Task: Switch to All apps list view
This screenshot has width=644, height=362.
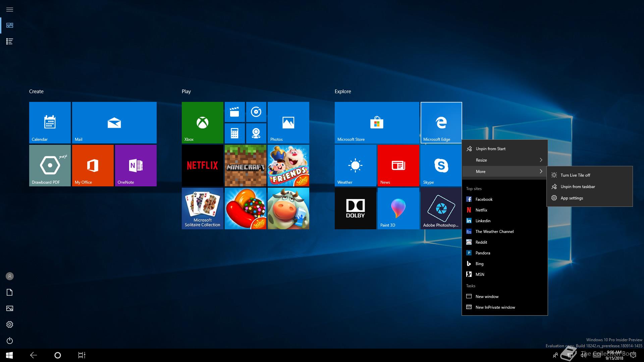Action: pyautogui.click(x=10, y=42)
